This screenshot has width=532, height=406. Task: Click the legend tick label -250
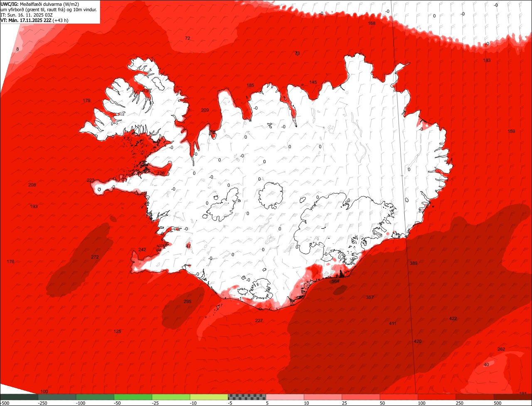(42, 403)
